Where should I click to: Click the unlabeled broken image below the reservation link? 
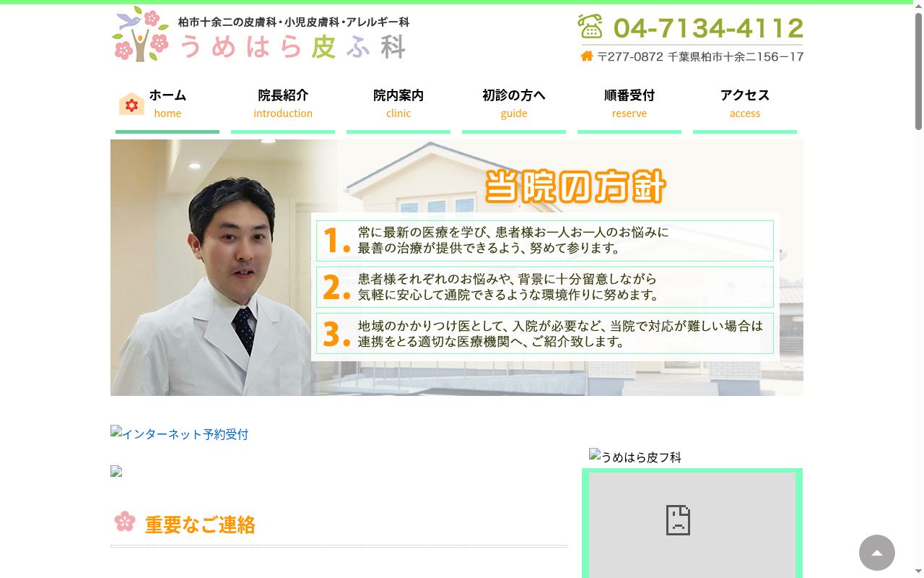pos(116,472)
